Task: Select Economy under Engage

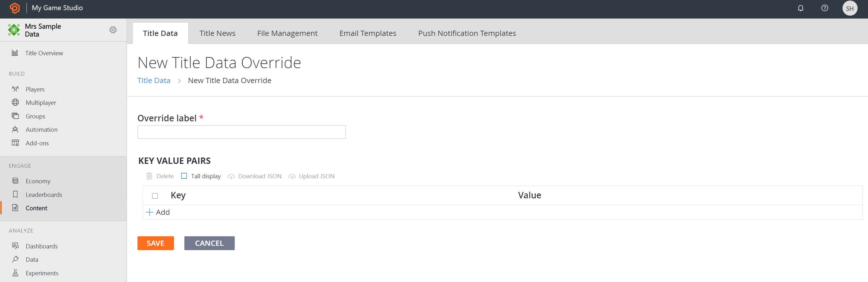Action: [x=38, y=181]
